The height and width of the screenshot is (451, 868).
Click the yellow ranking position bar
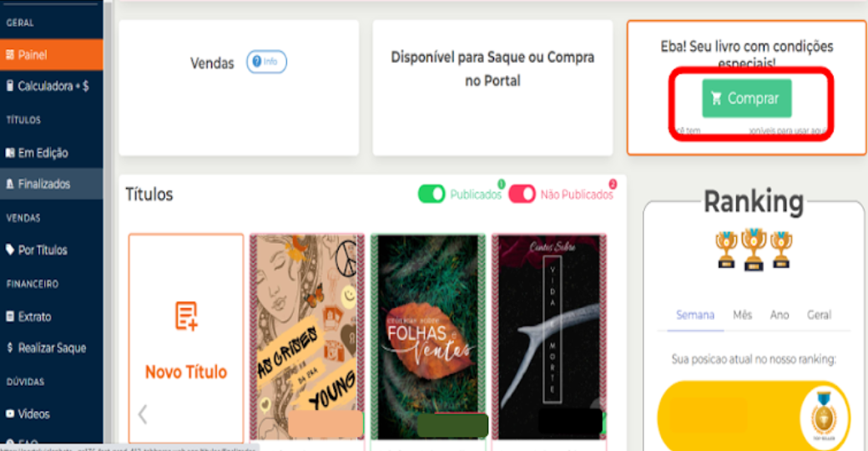(754, 416)
